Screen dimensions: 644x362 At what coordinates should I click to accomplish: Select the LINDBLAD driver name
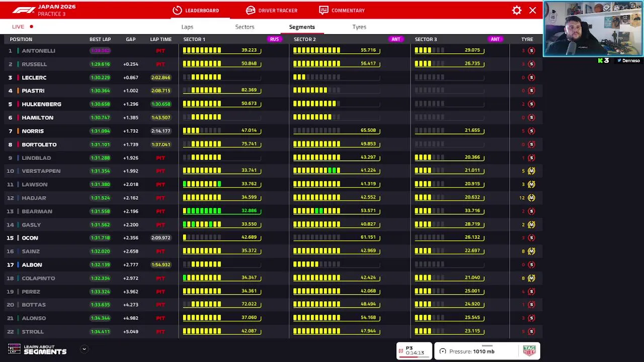coord(36,158)
